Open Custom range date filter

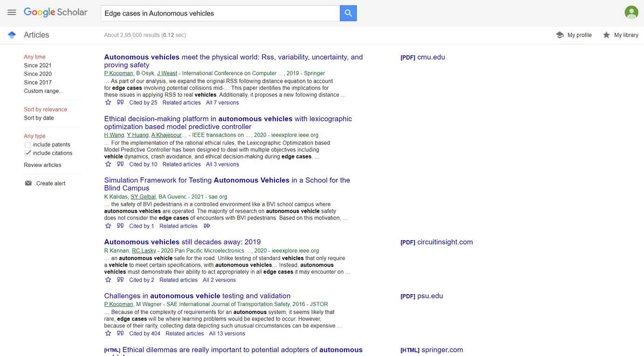pos(43,91)
